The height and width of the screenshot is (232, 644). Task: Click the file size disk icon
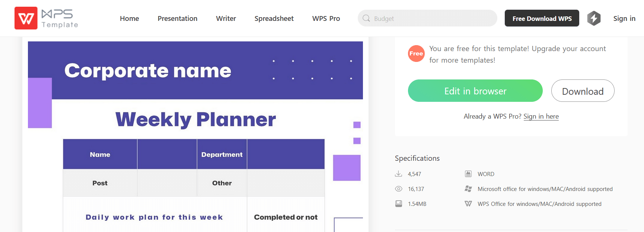[399, 204]
